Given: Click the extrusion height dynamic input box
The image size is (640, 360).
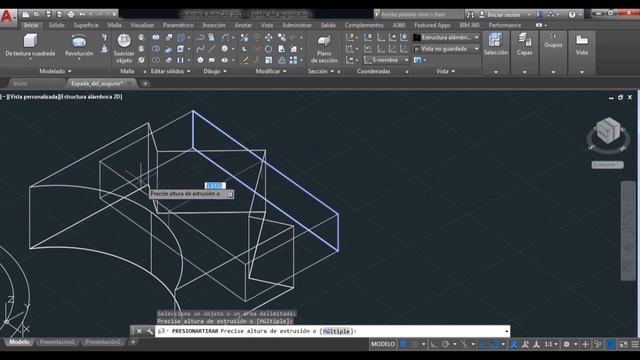Looking at the screenshot, I should [215, 186].
